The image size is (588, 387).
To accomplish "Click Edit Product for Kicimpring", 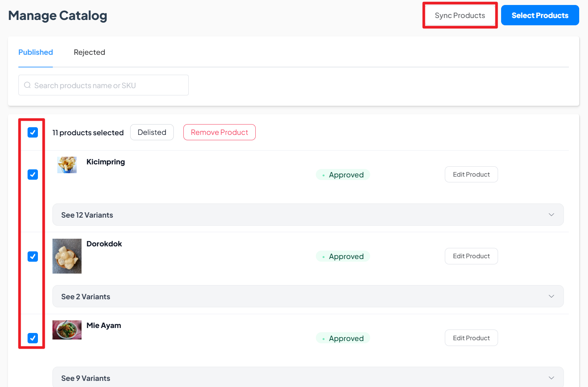I will point(471,174).
